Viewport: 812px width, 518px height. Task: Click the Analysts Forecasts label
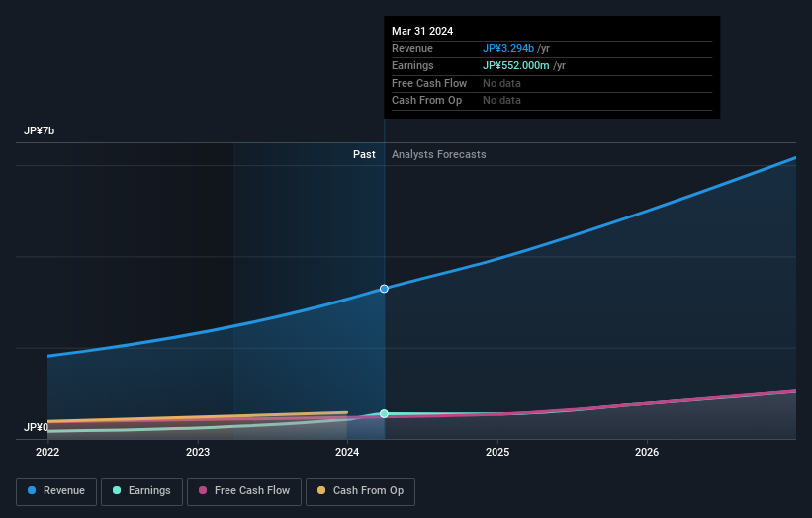[438, 155]
